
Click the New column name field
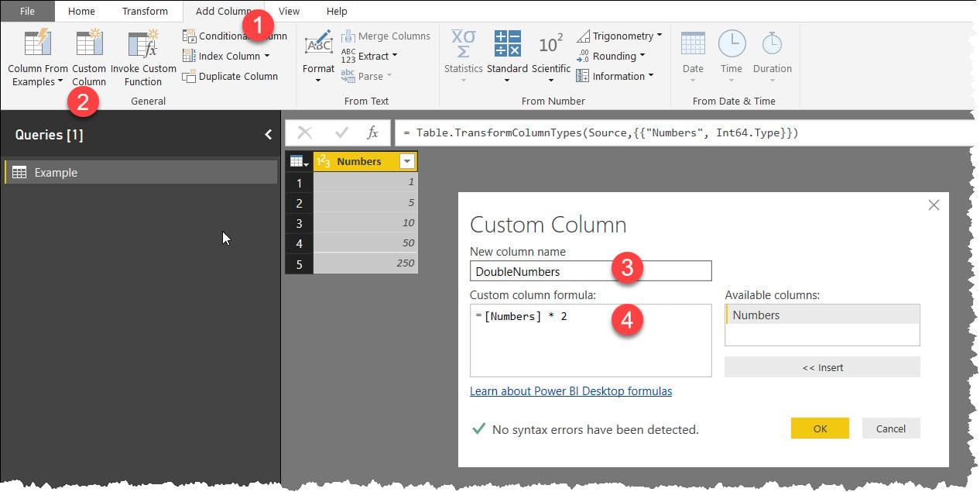[591, 271]
